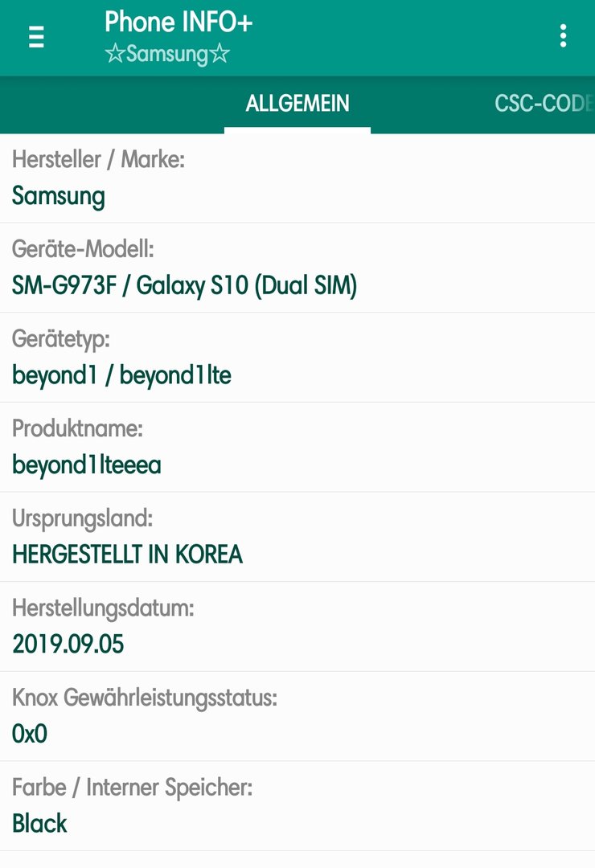Select the Herstellungsdatum value 2019.09.05
This screenshot has height=868, width=595.
click(x=68, y=645)
